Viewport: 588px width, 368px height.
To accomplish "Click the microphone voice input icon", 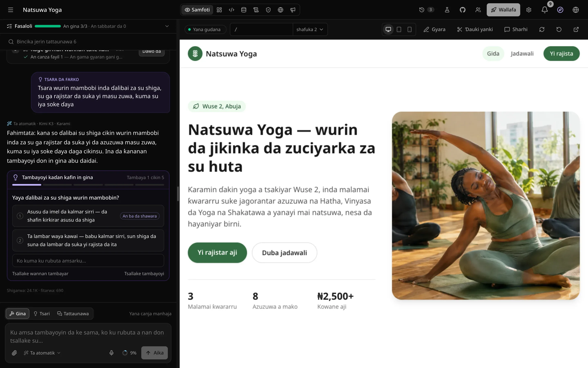I will [x=111, y=353].
